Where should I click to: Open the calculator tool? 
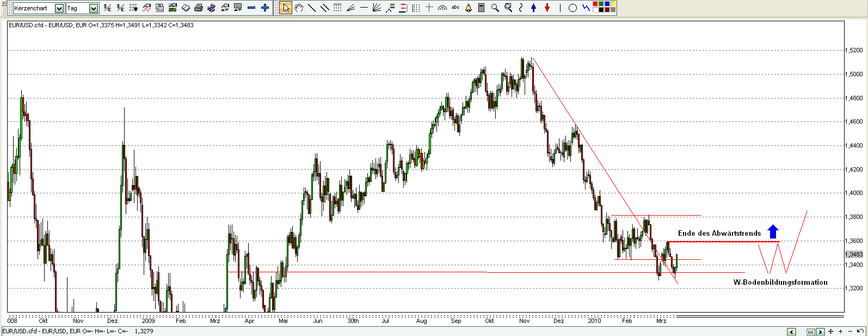tap(482, 8)
